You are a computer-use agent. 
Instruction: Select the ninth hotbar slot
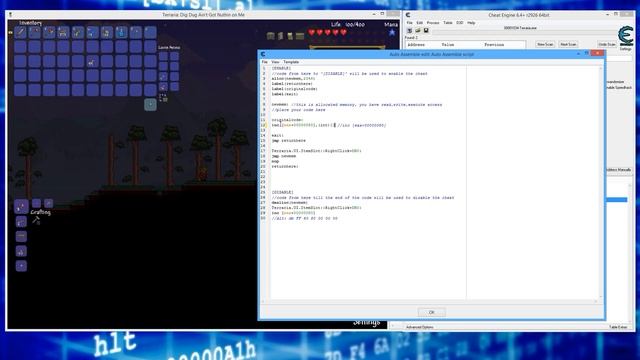pos(136,32)
